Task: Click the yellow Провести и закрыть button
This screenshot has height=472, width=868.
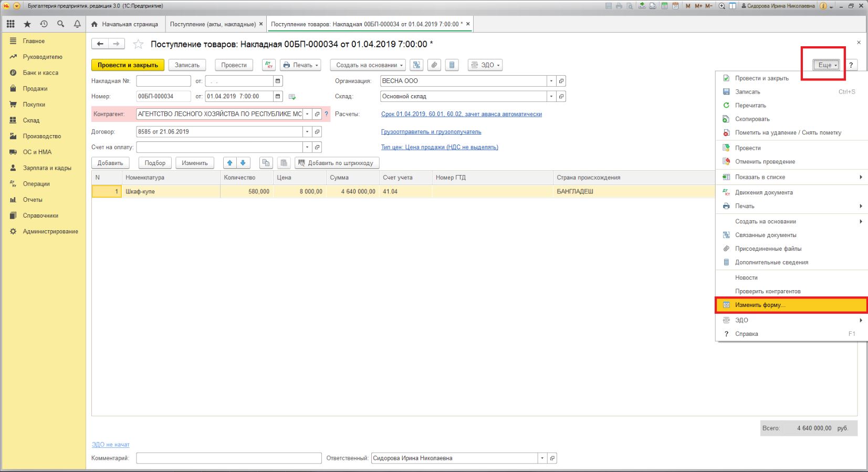Action: (128, 65)
